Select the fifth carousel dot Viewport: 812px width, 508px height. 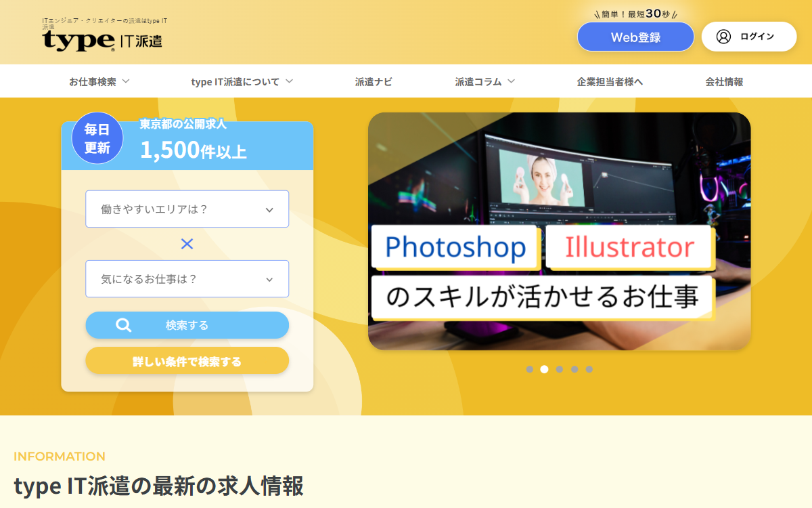coord(589,369)
